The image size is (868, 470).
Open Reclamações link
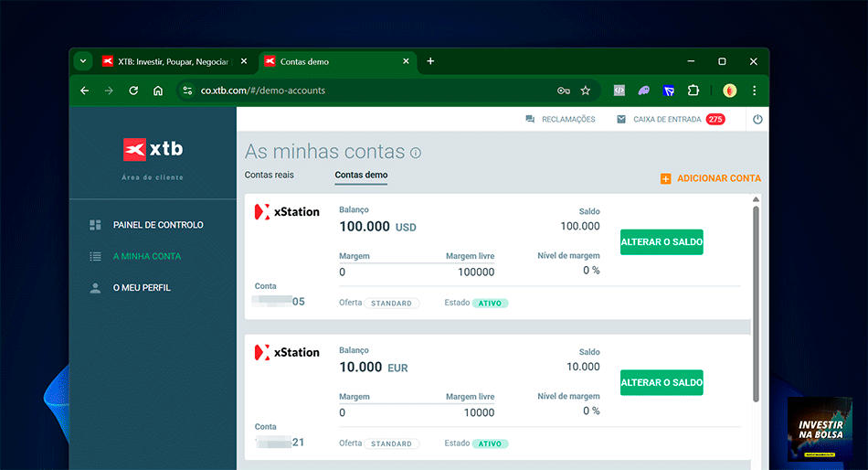point(568,119)
